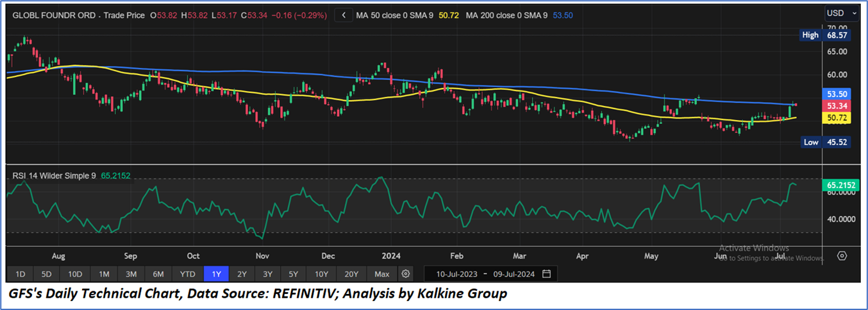Select the 6M time range
This screenshot has width=868, height=310.
tap(158, 274)
